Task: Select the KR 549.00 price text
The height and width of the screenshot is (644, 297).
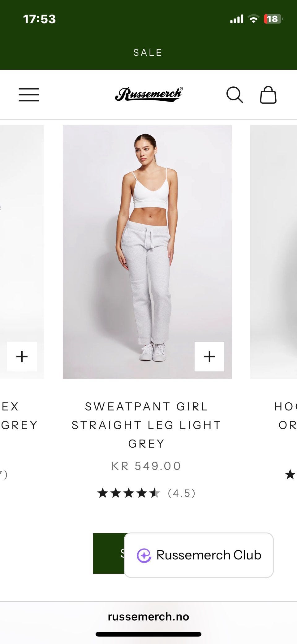Action: tap(147, 466)
